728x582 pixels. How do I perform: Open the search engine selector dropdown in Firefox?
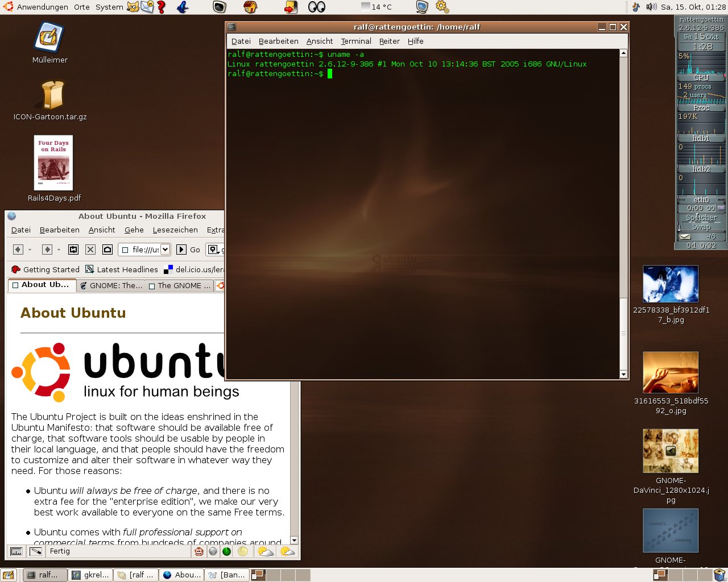tap(214, 250)
